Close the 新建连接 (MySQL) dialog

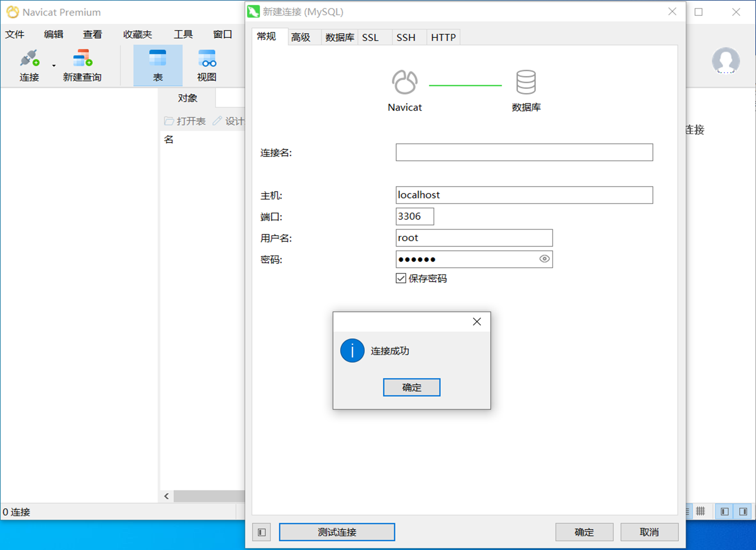pyautogui.click(x=672, y=12)
